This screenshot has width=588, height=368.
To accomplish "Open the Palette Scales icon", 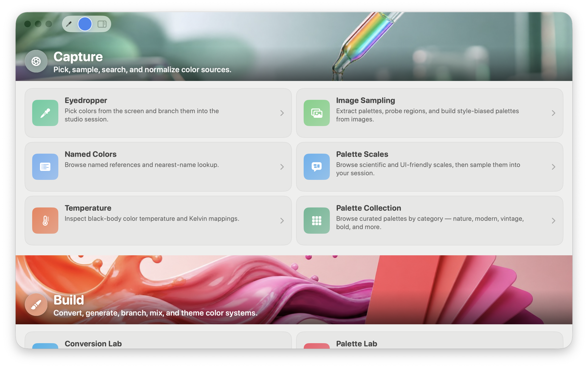I will coord(317,167).
